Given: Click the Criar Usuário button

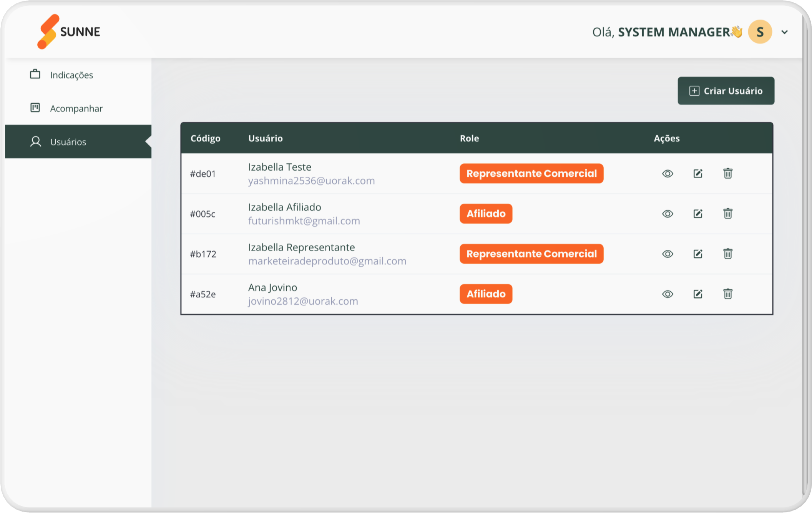Looking at the screenshot, I should point(726,91).
